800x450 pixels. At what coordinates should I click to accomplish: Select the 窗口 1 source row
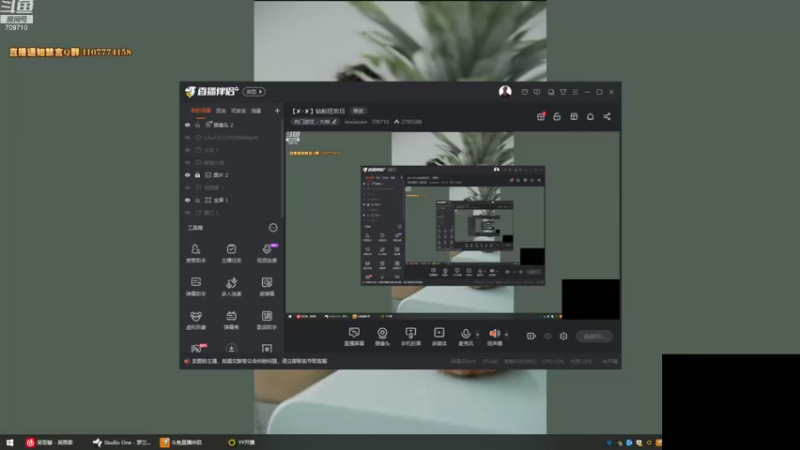coord(232,213)
